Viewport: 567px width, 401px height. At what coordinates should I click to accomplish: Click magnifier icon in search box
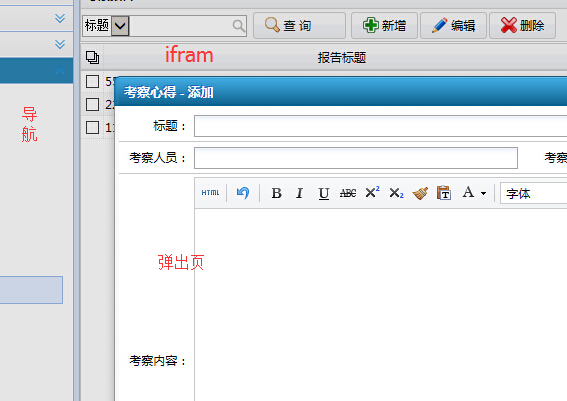(239, 26)
